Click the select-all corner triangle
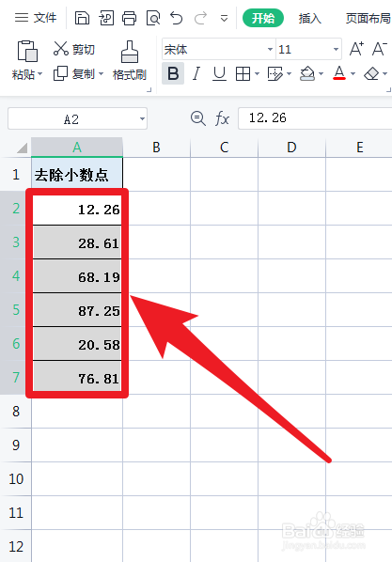The height and width of the screenshot is (562, 392). pyautogui.click(x=22, y=148)
